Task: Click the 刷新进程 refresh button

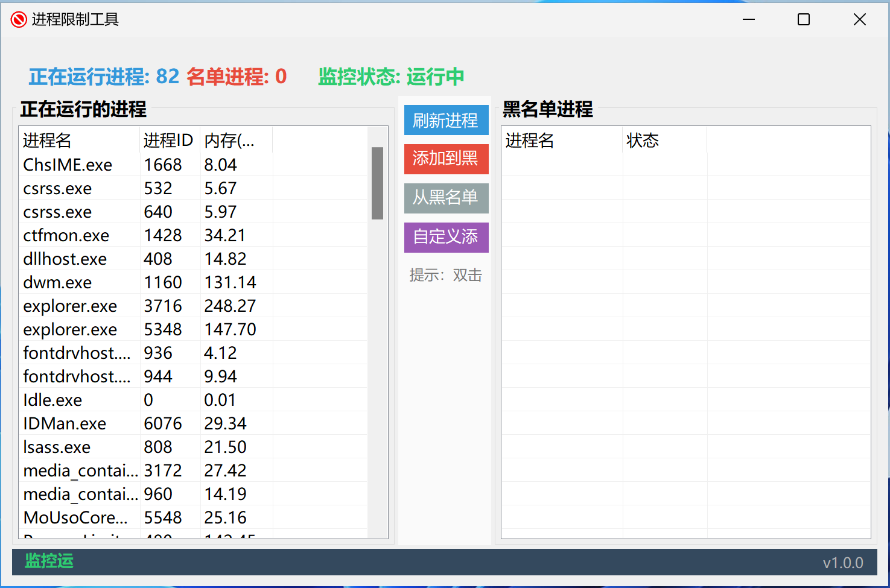Action: tap(446, 120)
